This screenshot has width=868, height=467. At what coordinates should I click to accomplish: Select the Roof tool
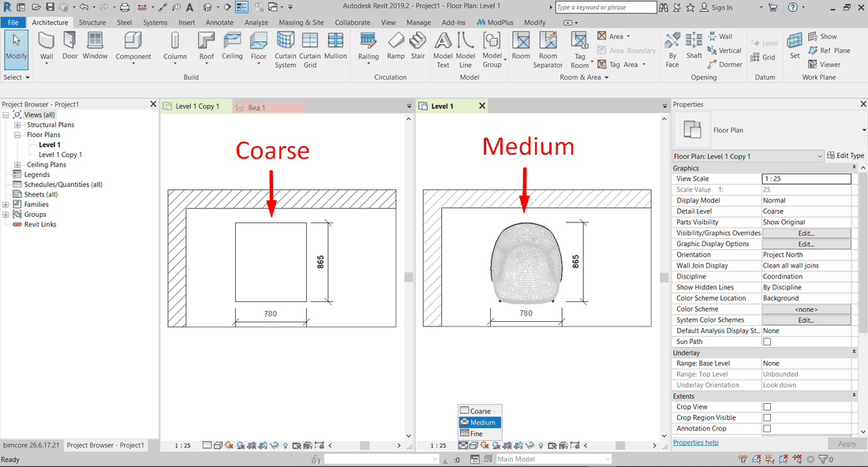[207, 47]
